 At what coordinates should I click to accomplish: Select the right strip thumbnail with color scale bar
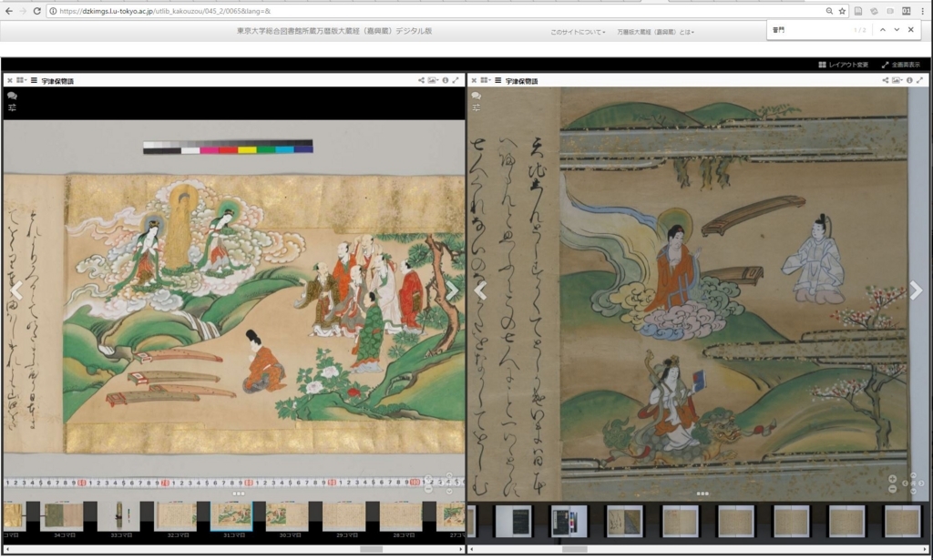pos(569,522)
